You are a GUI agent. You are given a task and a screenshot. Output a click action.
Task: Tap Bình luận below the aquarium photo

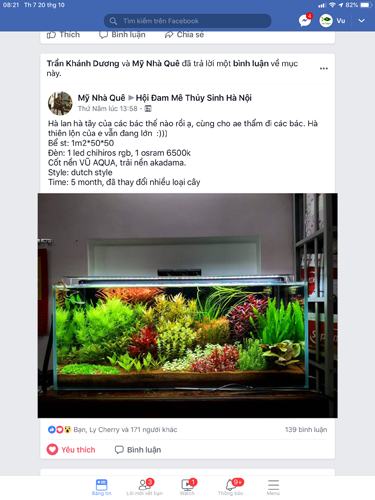tap(138, 450)
